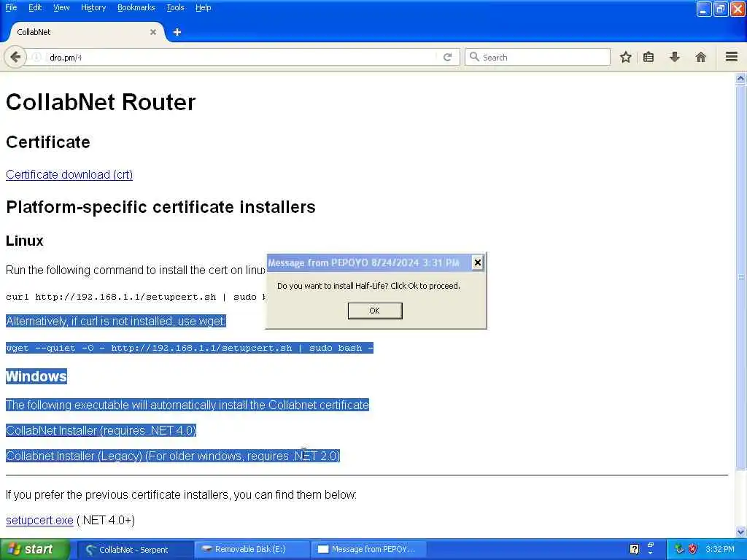Click the curl command line text
The image size is (747, 560).
pyautogui.click(x=136, y=297)
